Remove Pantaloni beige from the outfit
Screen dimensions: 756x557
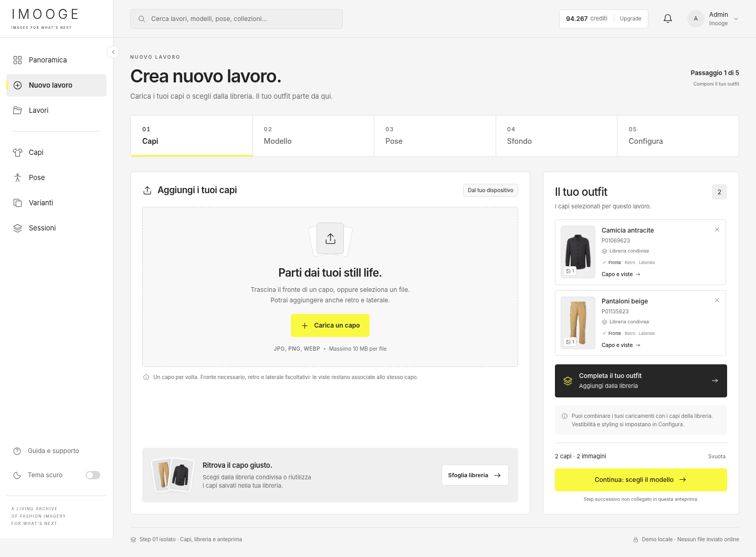(x=717, y=300)
